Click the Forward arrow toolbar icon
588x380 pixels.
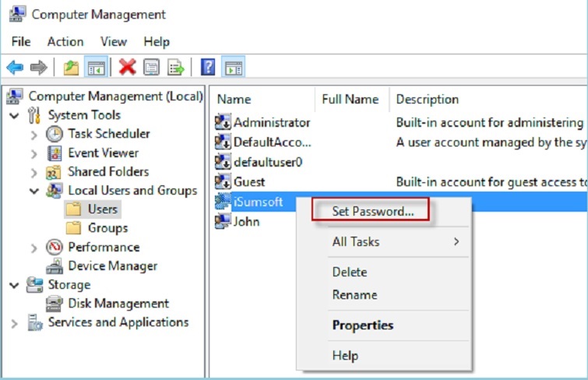[x=38, y=68]
